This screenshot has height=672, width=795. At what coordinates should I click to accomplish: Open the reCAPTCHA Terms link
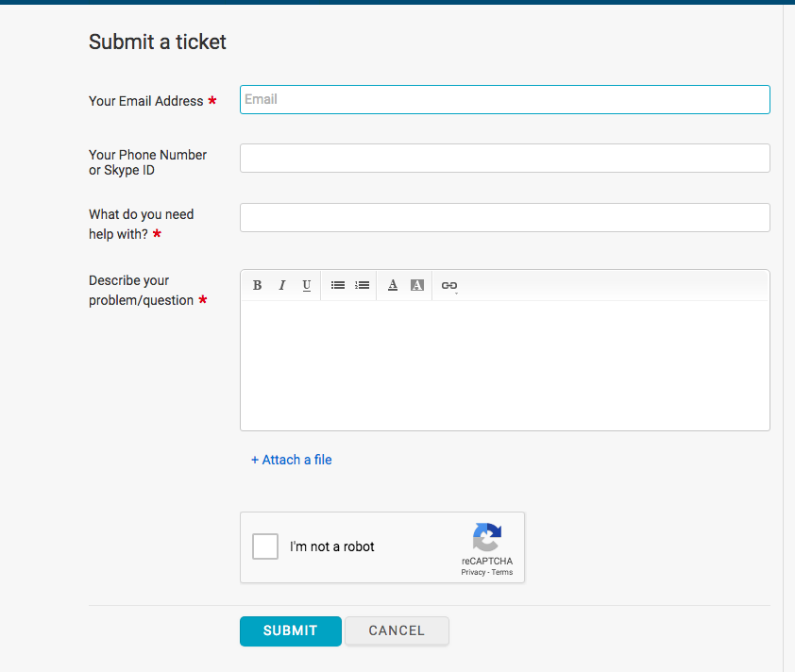(x=502, y=572)
